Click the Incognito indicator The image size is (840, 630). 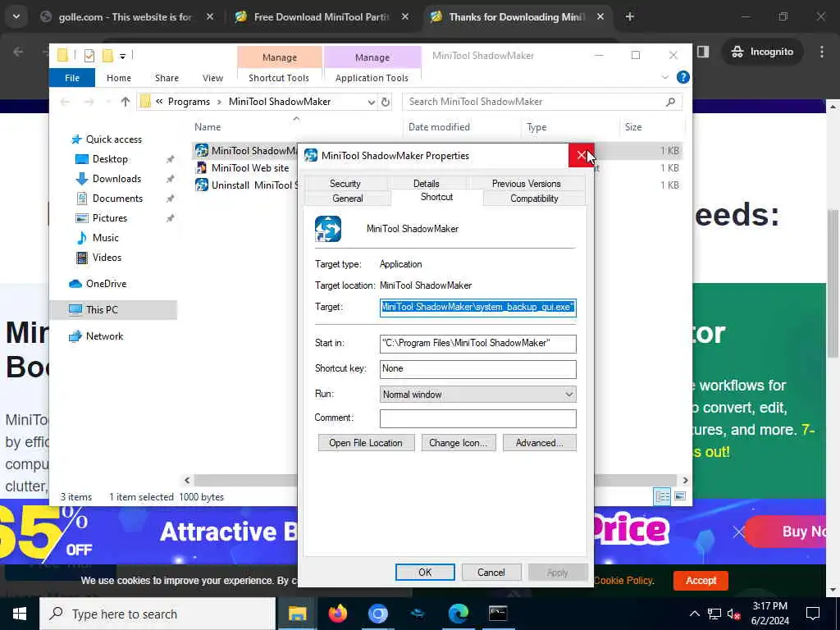pyautogui.click(x=762, y=52)
